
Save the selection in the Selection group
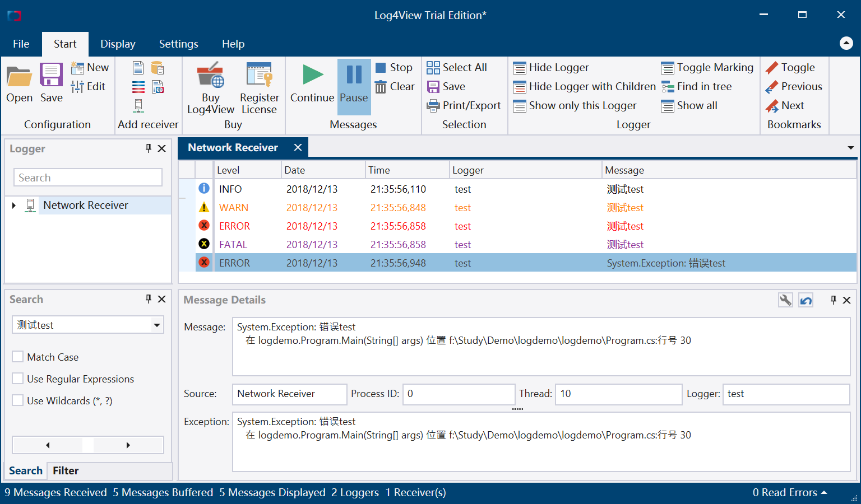446,87
